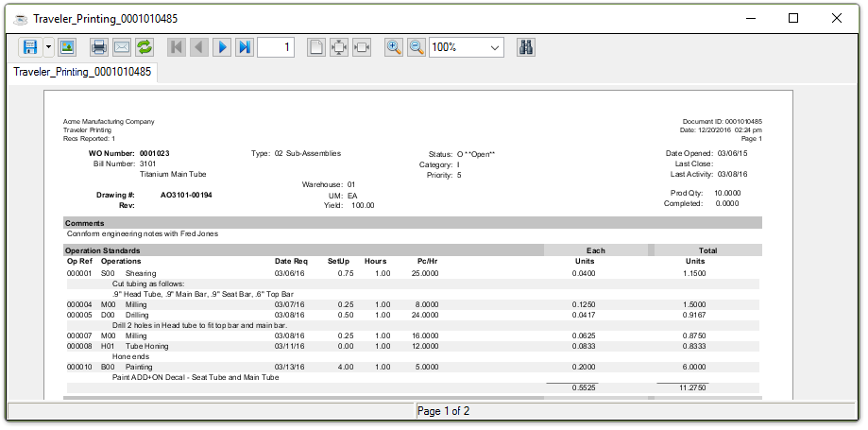Viewport: 868px width, 430px height.
Task: Open the Save dropdown arrow
Action: (x=48, y=46)
